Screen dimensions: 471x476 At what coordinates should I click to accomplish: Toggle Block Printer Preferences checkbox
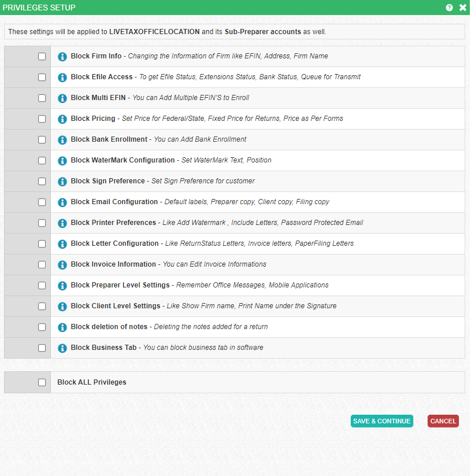(42, 223)
